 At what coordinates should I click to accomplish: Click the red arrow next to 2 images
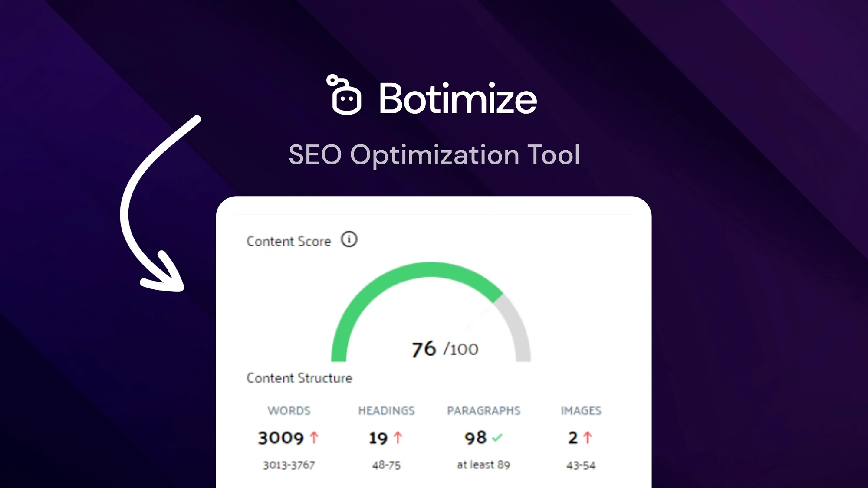pyautogui.click(x=588, y=438)
